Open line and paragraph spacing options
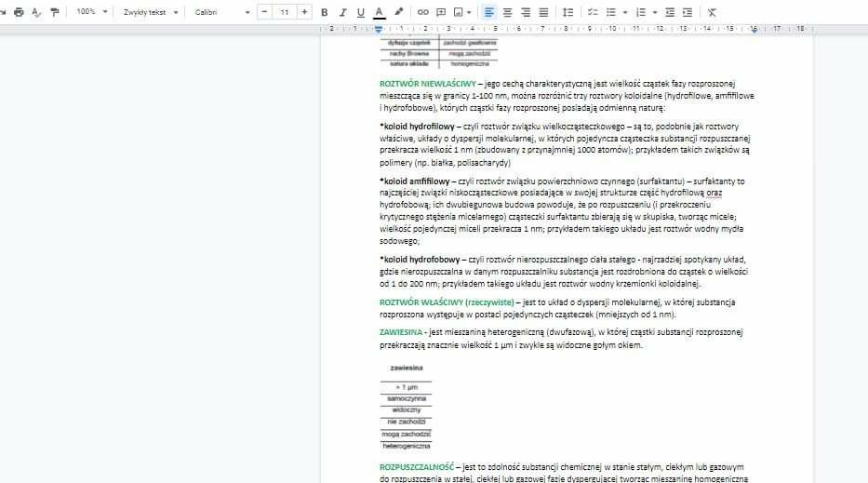The height and width of the screenshot is (483, 868). (x=568, y=12)
